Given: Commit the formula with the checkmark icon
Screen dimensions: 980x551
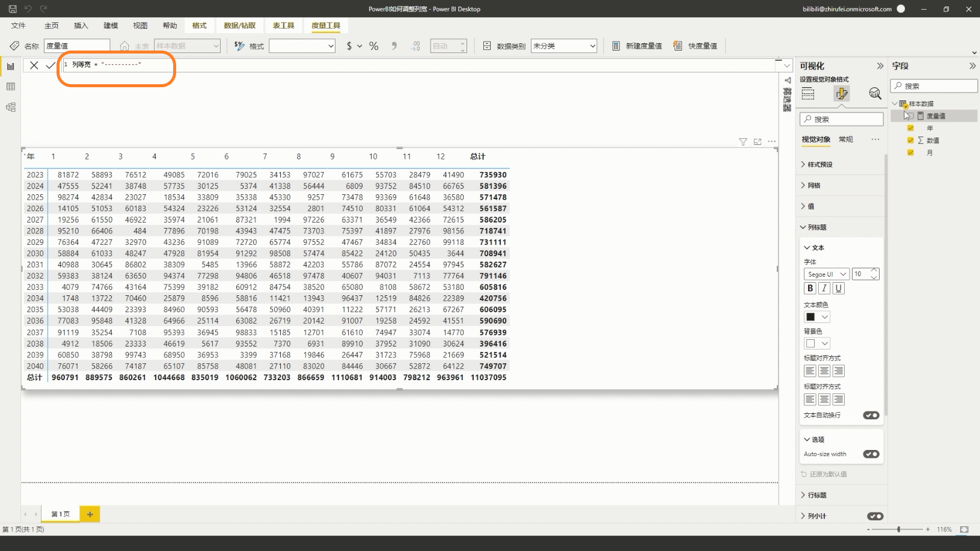Looking at the screenshot, I should coord(51,65).
